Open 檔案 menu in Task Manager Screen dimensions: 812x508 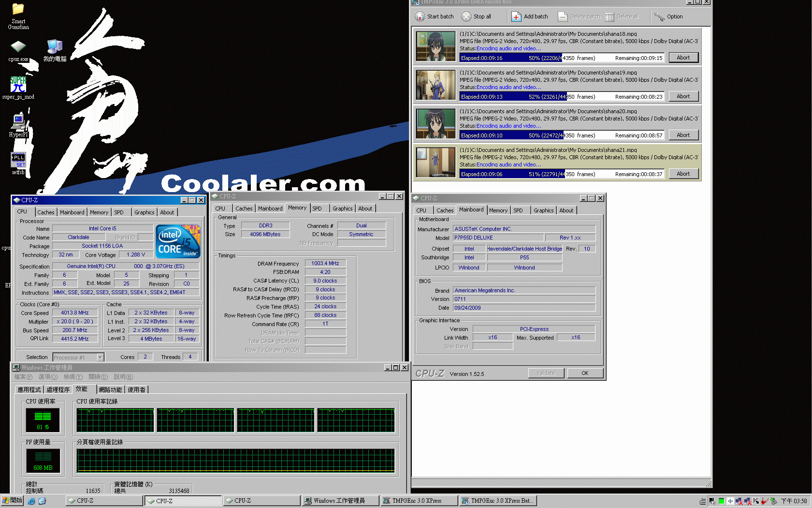[23, 377]
